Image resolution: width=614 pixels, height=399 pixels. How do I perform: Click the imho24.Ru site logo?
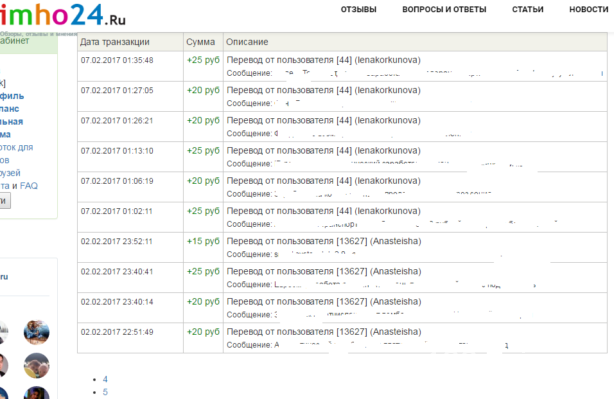click(x=63, y=15)
